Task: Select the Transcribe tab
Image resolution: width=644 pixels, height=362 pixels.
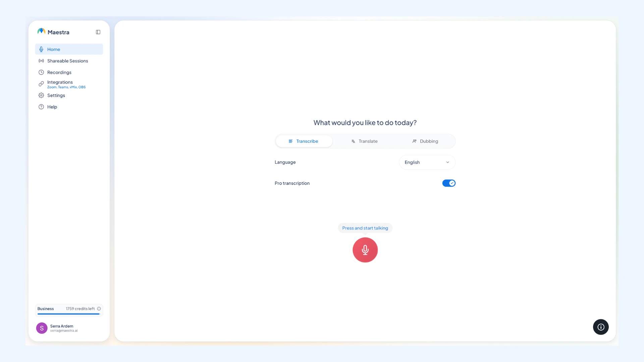Action: click(304, 141)
